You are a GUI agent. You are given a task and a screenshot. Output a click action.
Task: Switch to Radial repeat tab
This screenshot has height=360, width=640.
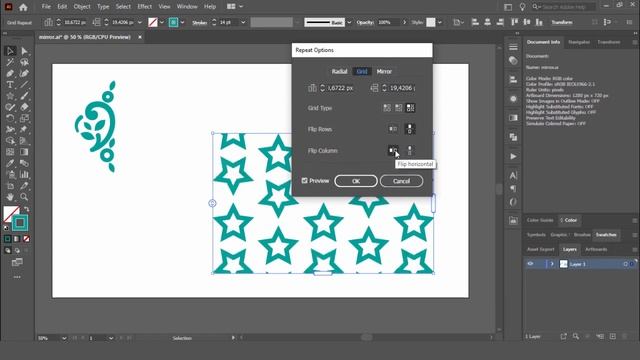(339, 71)
